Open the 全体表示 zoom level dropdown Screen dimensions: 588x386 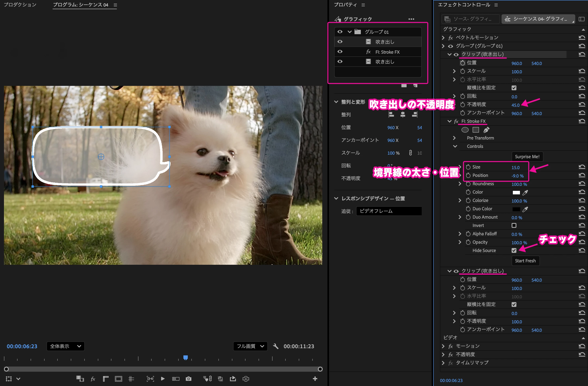[65, 346]
